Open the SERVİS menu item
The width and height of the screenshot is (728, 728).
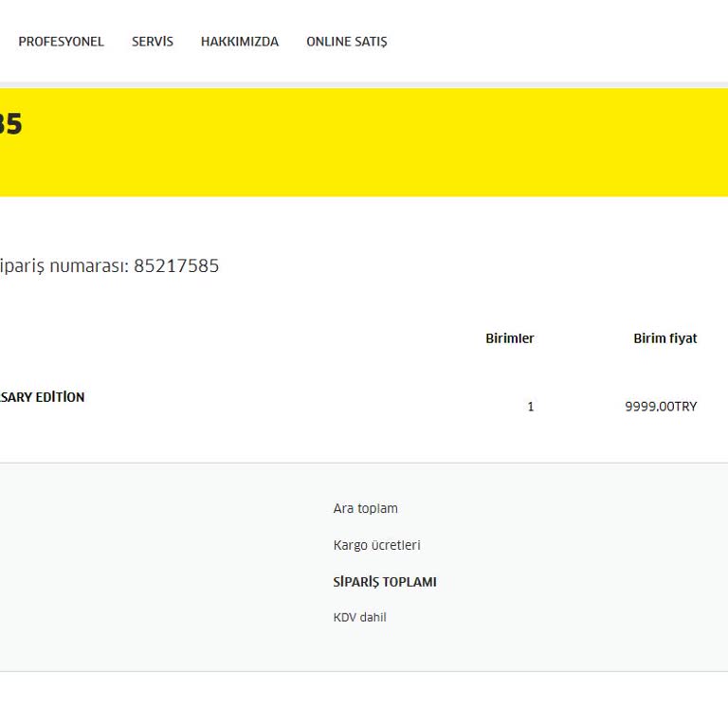(x=153, y=42)
